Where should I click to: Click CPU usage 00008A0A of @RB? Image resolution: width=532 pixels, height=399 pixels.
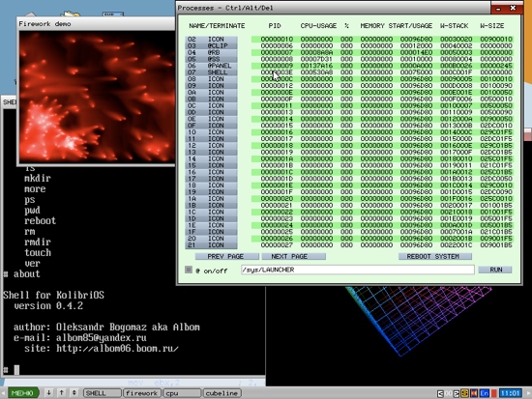click(316, 52)
